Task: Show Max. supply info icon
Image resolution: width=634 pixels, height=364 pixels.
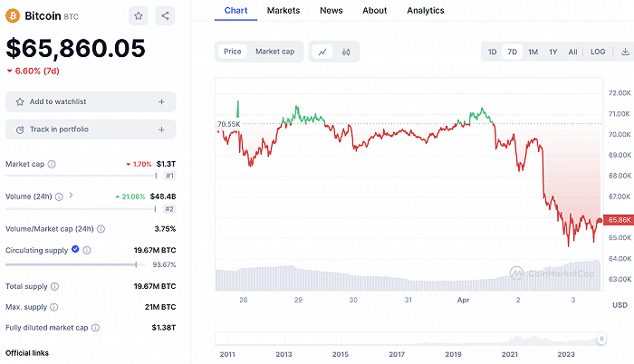Action: tap(53, 307)
